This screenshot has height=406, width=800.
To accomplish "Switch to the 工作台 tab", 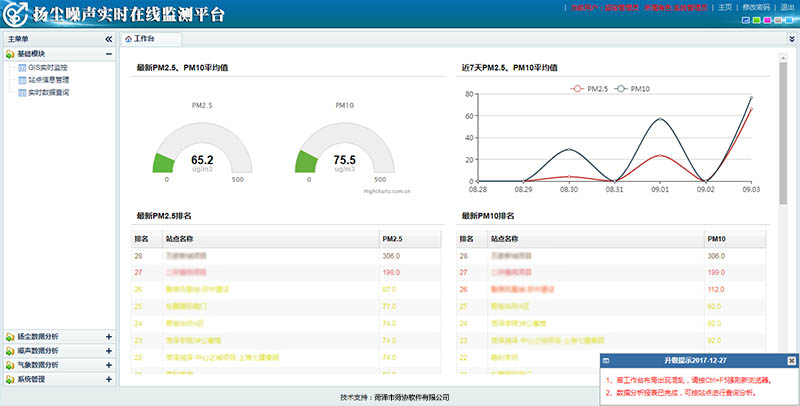I will tap(150, 39).
